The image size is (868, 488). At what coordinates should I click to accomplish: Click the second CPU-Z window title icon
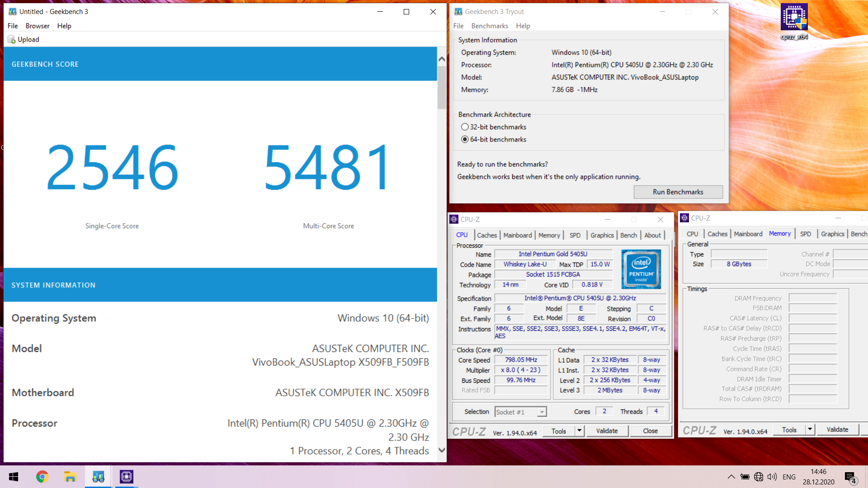coord(684,218)
